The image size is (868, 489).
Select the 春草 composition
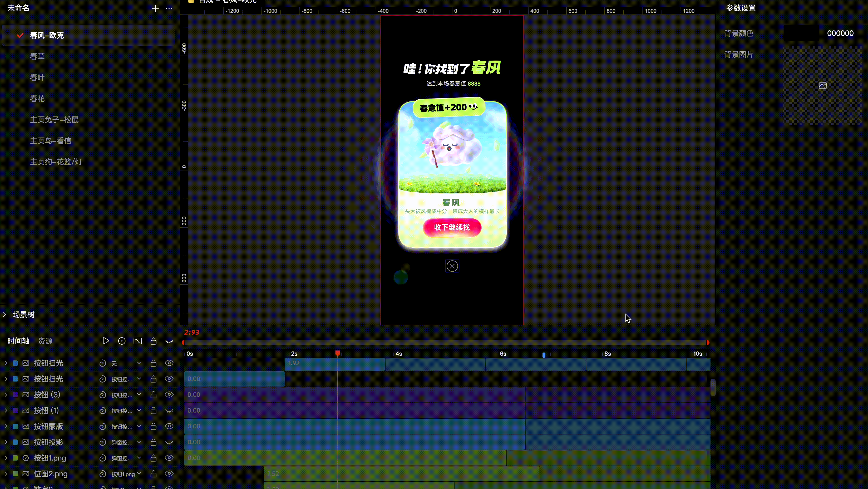point(88,56)
